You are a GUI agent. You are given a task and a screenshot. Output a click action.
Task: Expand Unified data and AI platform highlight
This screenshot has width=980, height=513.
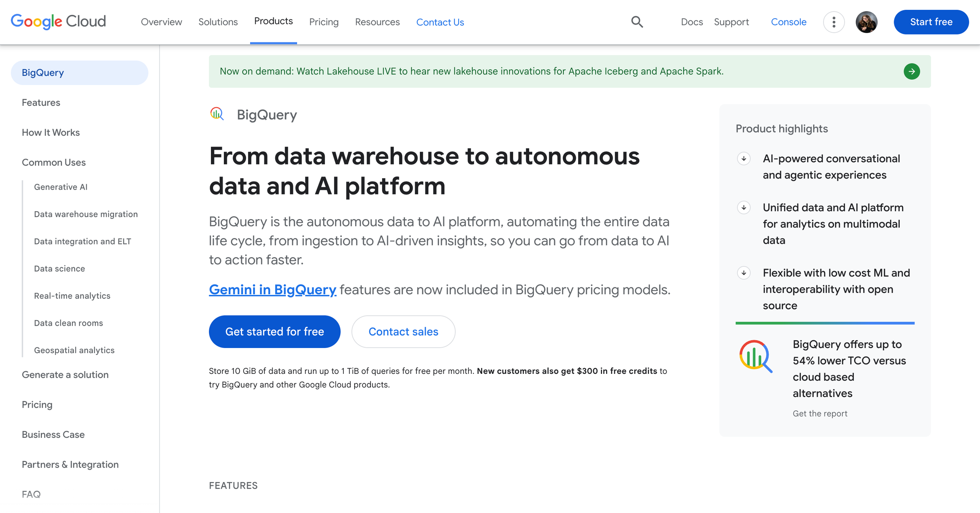744,207
